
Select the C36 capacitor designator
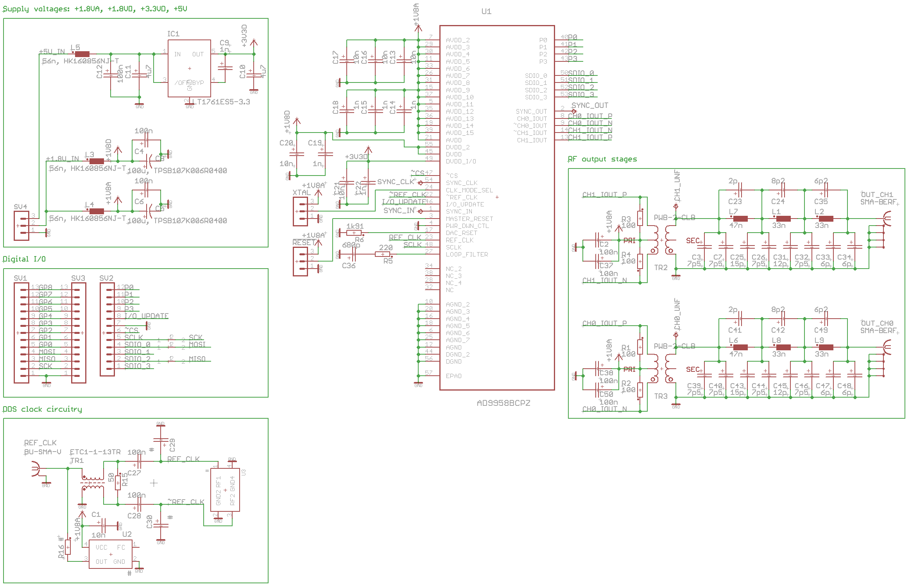[x=349, y=265]
